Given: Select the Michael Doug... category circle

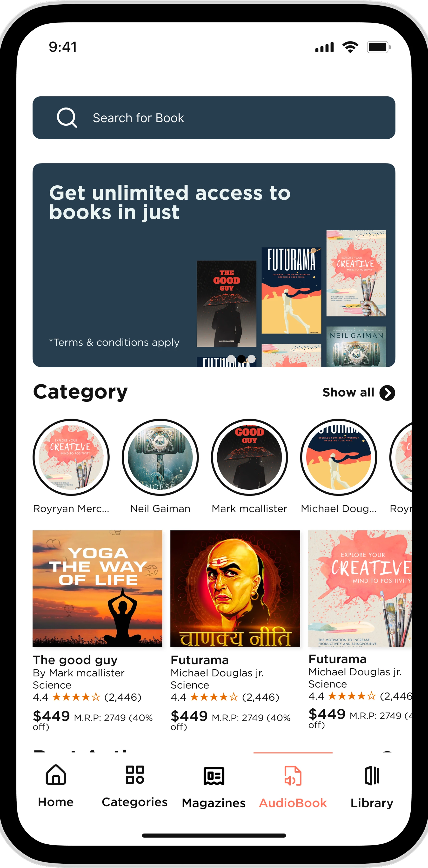Looking at the screenshot, I should [x=339, y=457].
